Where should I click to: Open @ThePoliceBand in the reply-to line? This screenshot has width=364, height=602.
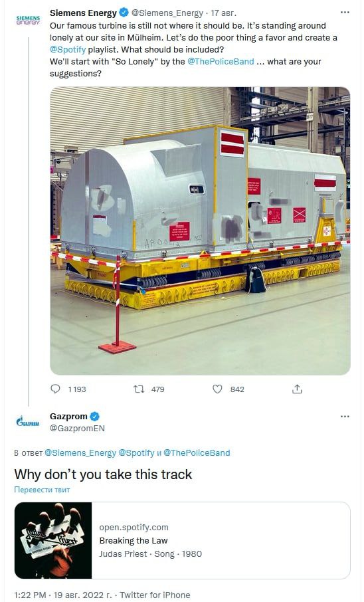197,452
